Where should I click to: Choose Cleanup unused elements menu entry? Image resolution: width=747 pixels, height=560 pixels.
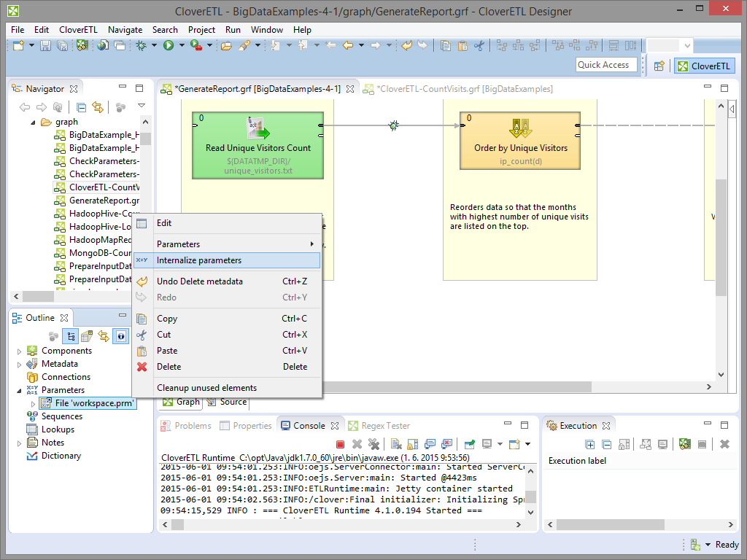(206, 388)
